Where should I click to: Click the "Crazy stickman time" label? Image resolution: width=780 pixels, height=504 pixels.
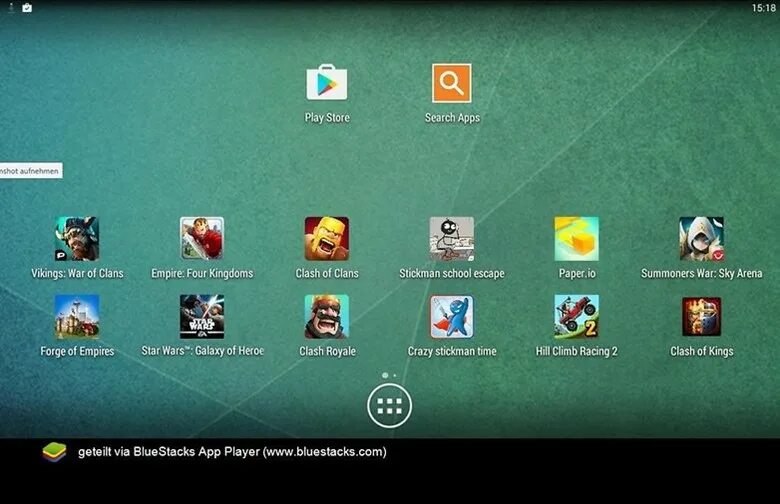(452, 351)
